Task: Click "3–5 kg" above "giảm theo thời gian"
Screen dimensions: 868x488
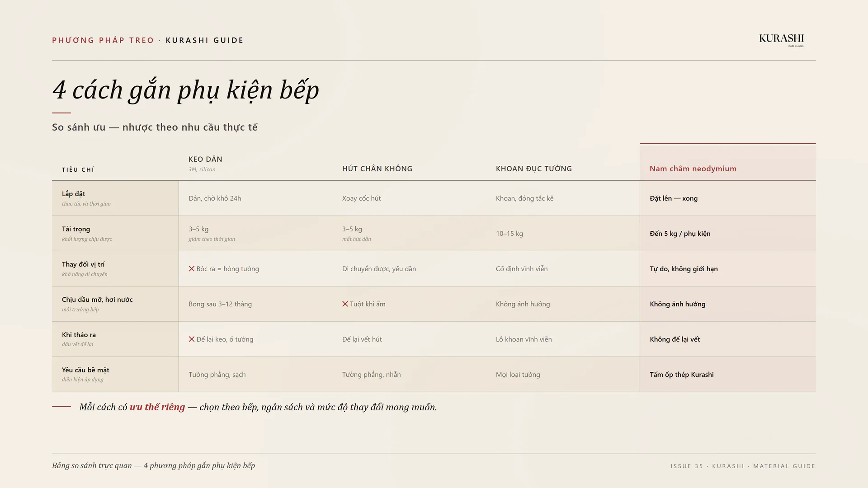Action: pyautogui.click(x=198, y=229)
